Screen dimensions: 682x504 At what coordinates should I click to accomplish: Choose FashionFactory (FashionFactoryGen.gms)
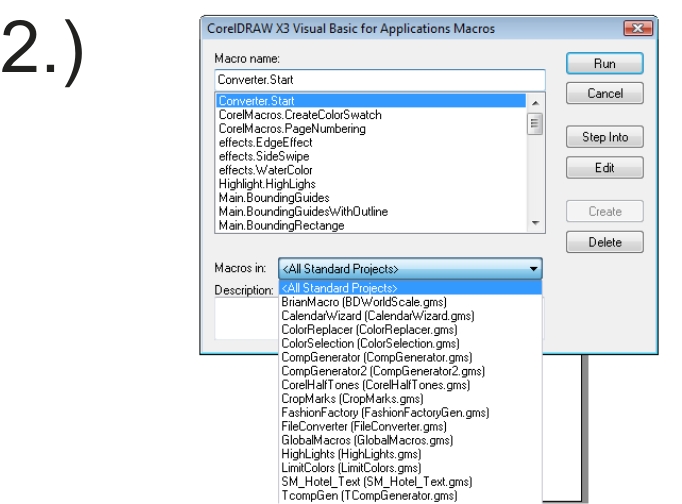pyautogui.click(x=410, y=413)
